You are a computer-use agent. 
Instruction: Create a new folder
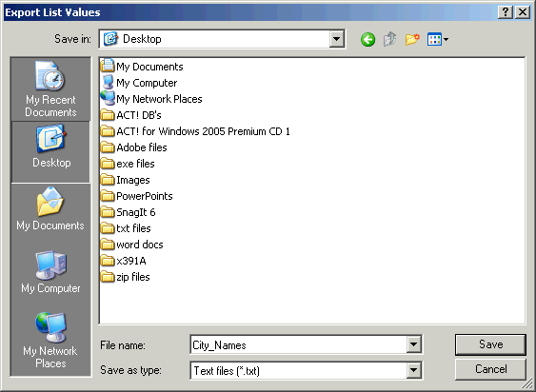click(x=412, y=39)
